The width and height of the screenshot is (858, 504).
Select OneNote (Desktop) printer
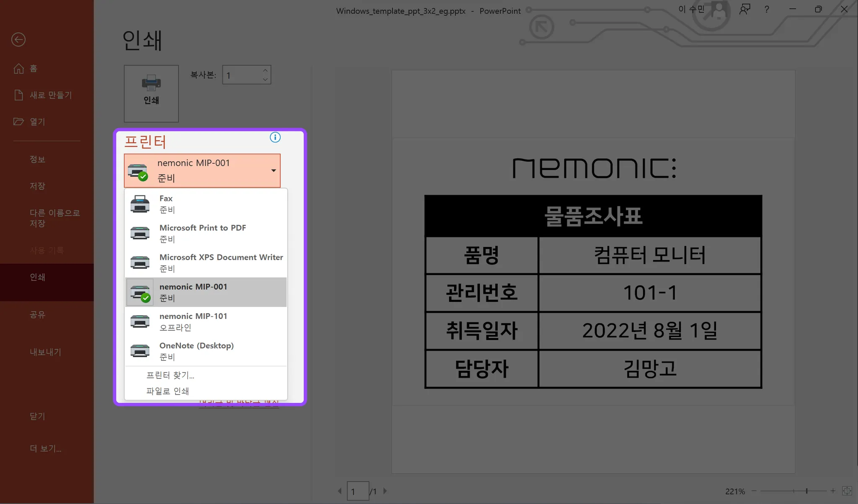tap(206, 351)
